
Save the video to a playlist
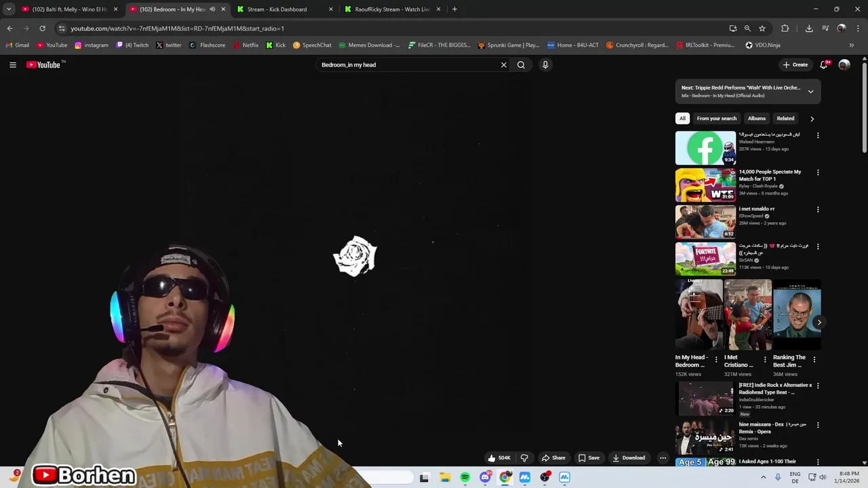(589, 458)
